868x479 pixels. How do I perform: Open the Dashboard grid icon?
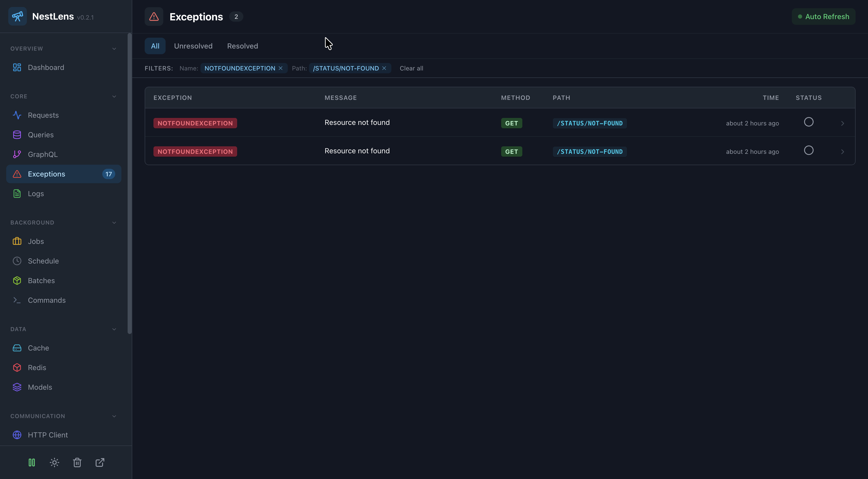(x=17, y=67)
